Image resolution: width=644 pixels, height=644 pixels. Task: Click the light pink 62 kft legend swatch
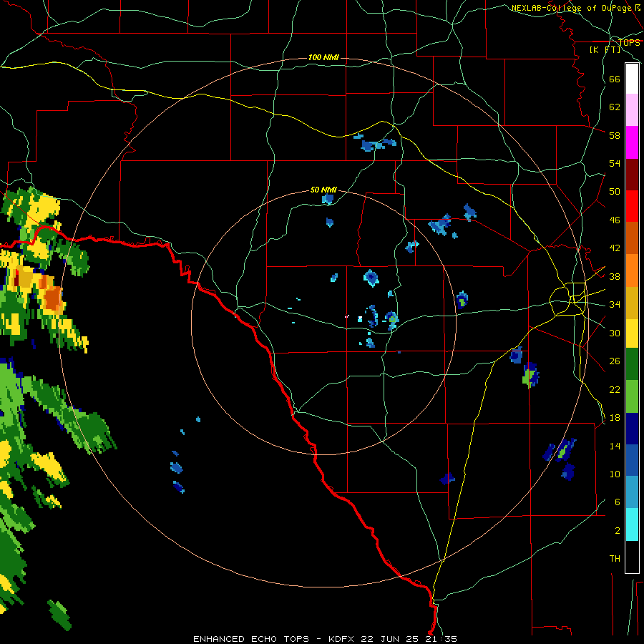tap(632, 110)
